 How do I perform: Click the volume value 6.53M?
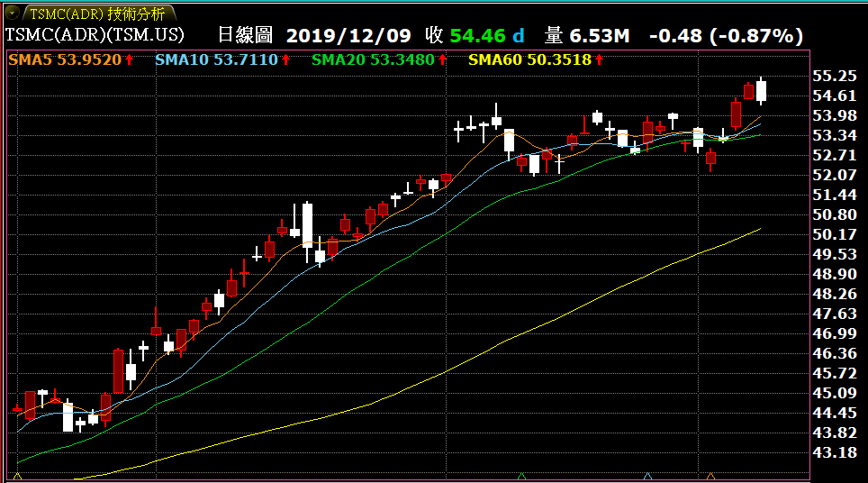pos(600,36)
